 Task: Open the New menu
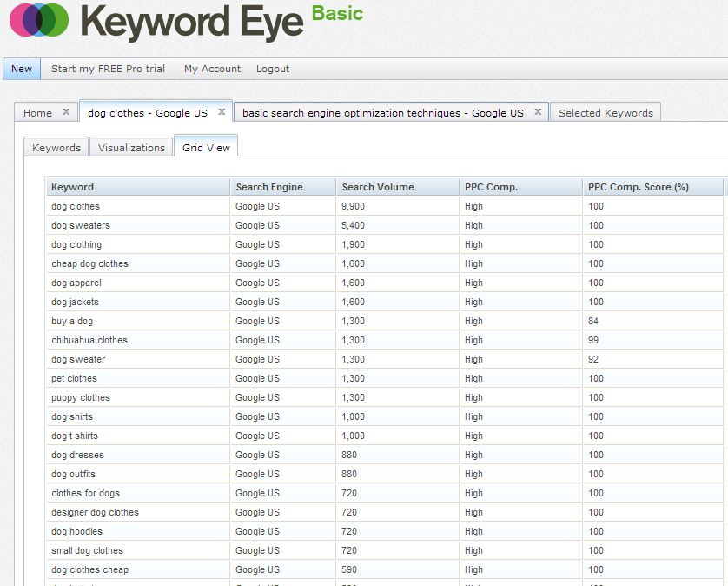point(20,69)
